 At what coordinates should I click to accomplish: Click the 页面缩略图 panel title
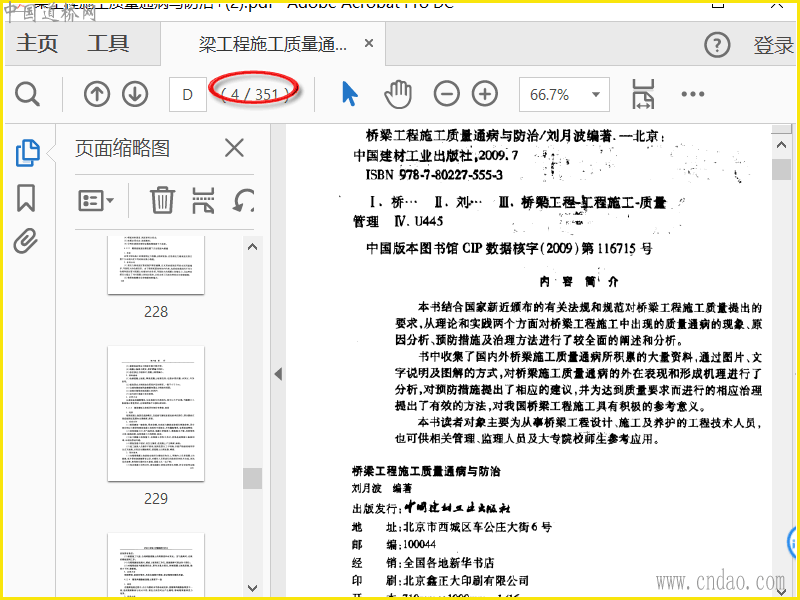tap(122, 148)
